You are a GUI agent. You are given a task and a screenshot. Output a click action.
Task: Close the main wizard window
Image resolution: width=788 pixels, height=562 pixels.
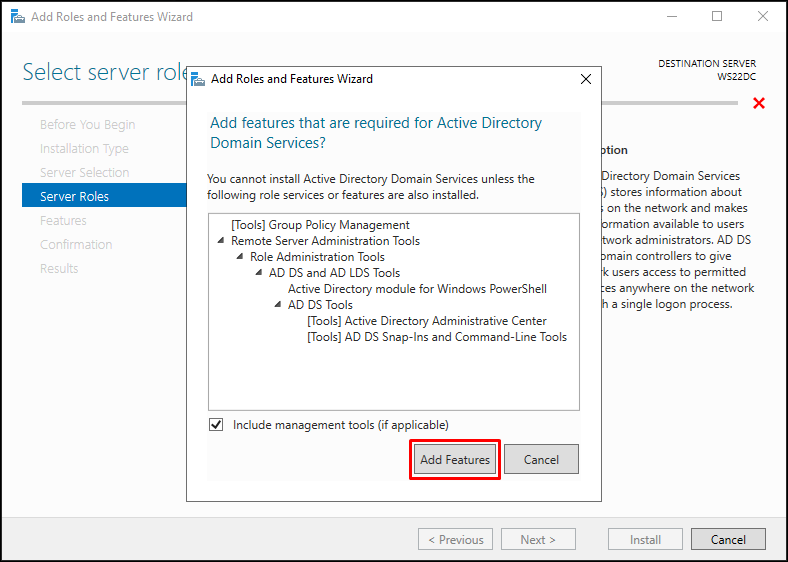(x=763, y=17)
